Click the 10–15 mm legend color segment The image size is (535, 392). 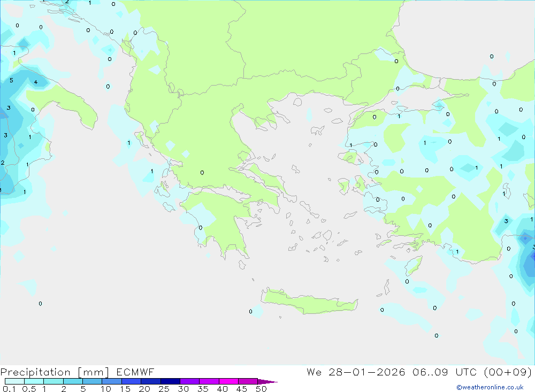(x=112, y=381)
